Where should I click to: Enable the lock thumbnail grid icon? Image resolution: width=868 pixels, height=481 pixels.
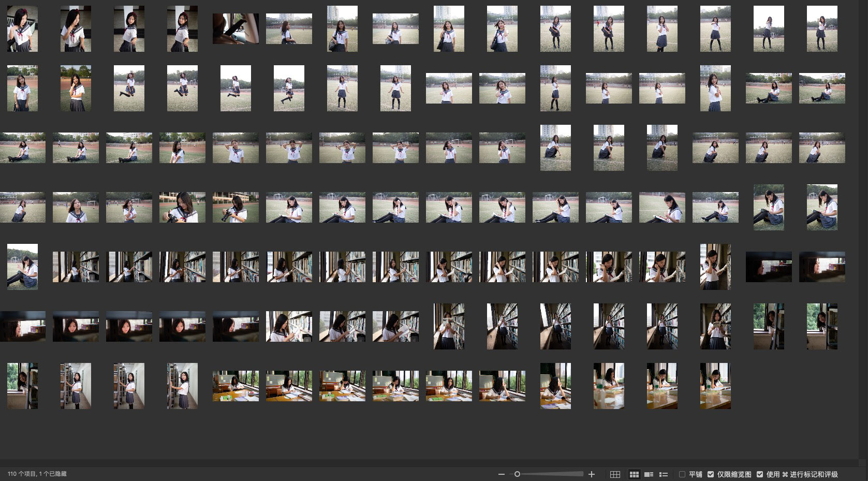(x=615, y=474)
